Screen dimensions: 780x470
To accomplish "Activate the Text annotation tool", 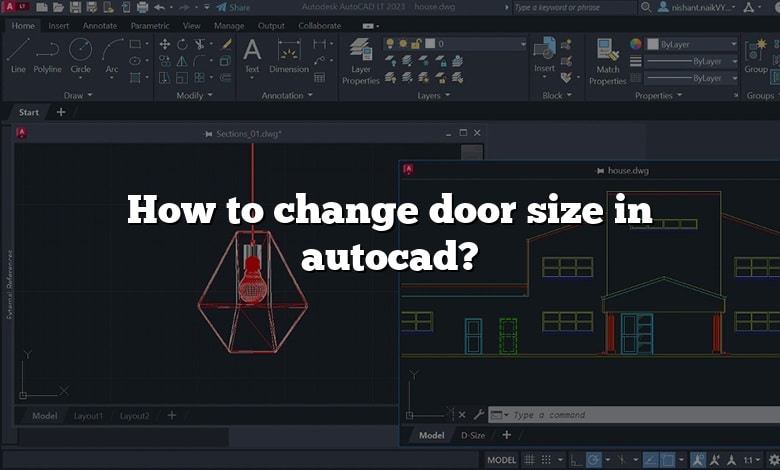I will pyautogui.click(x=252, y=56).
